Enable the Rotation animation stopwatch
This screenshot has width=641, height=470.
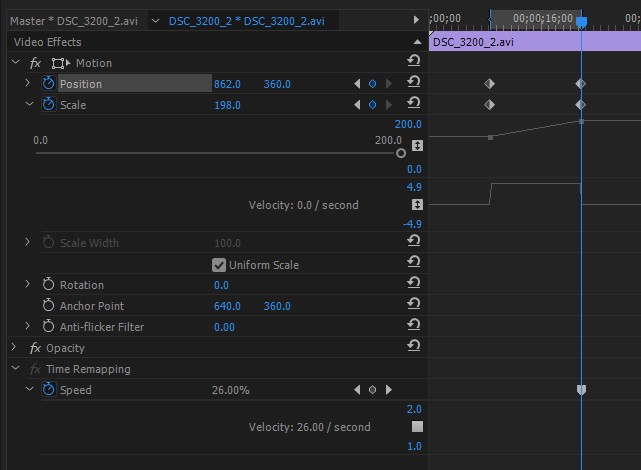tap(48, 284)
